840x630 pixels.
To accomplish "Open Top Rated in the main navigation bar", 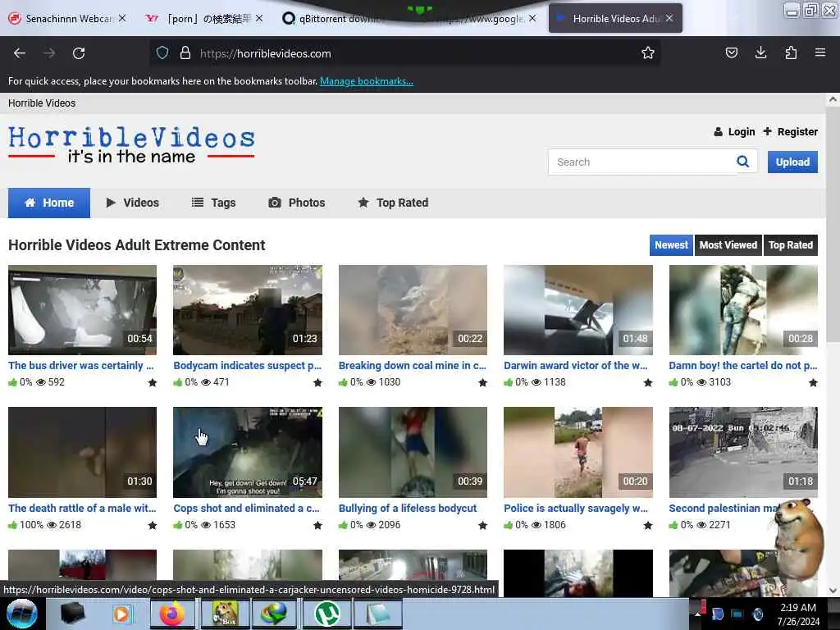I will pyautogui.click(x=393, y=203).
